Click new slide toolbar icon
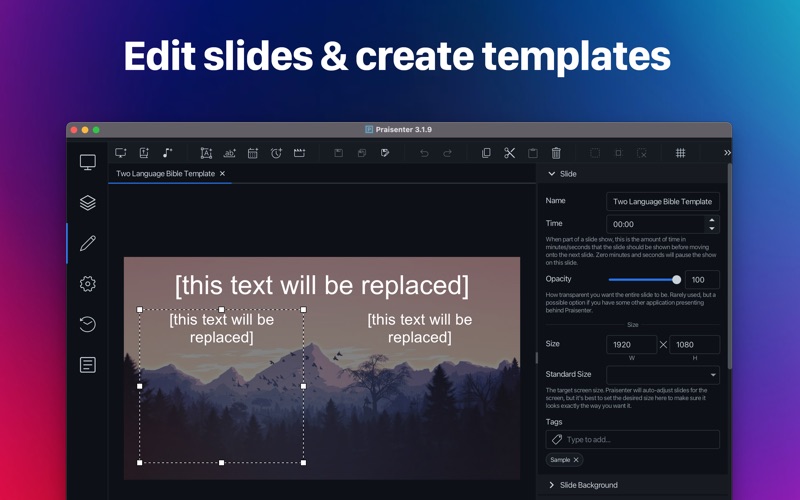 click(121, 153)
